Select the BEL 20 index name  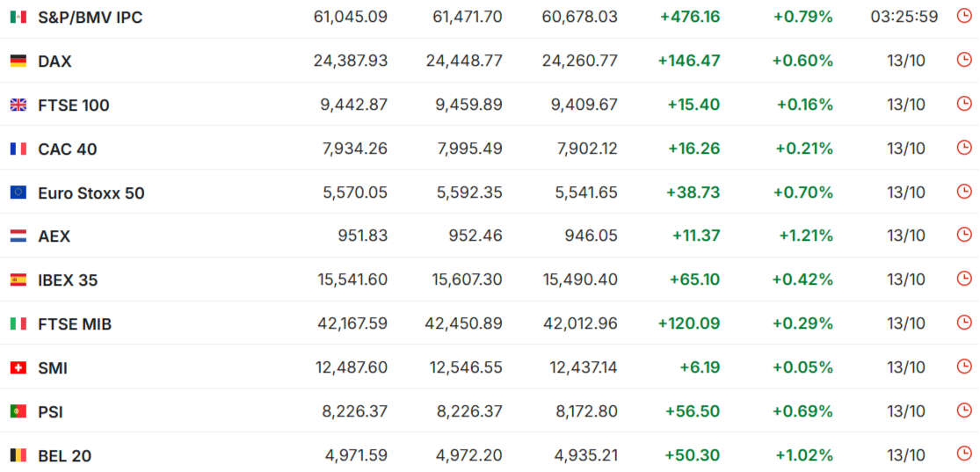[65, 456]
